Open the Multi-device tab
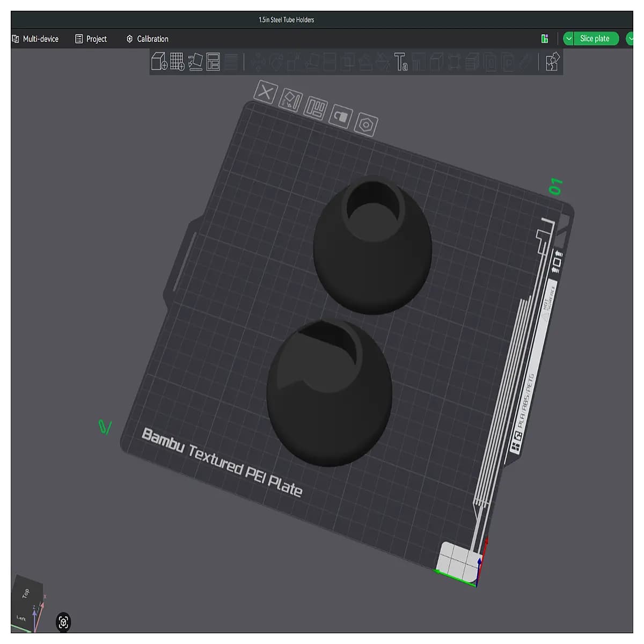644x644 pixels. click(35, 39)
